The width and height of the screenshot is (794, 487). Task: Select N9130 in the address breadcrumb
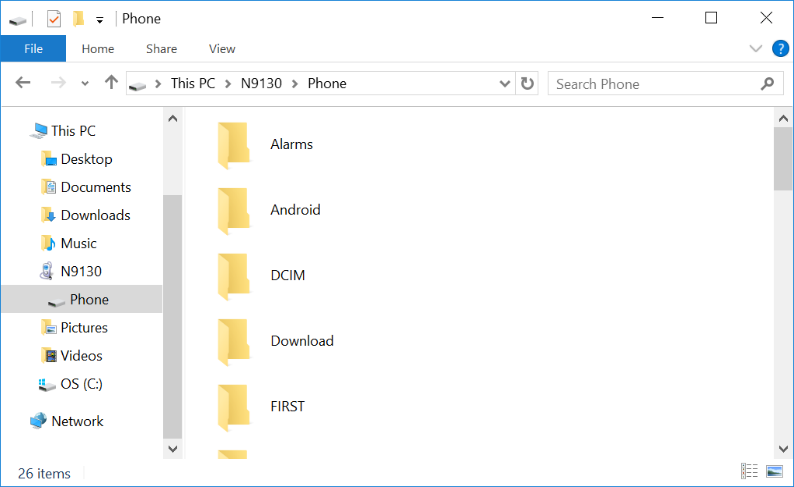coord(261,83)
